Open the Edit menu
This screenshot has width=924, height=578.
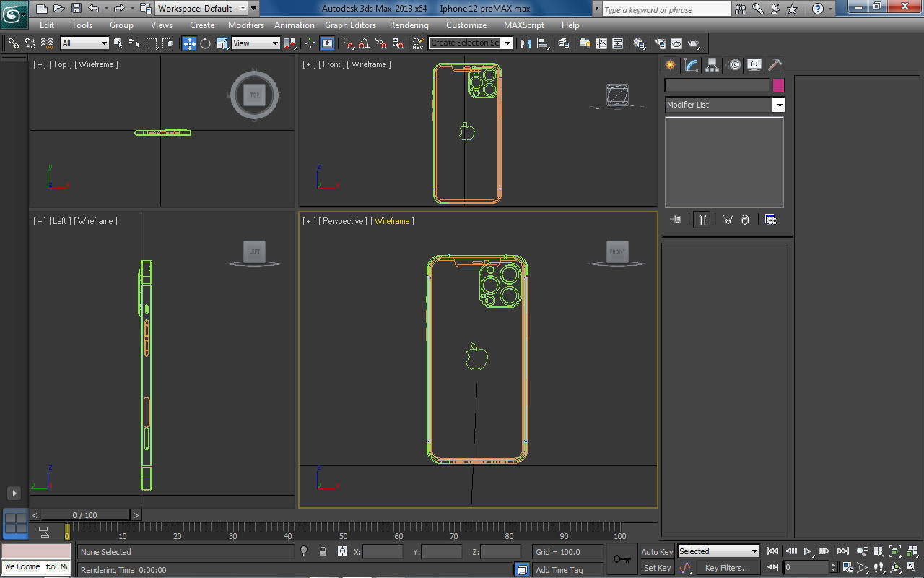click(47, 25)
